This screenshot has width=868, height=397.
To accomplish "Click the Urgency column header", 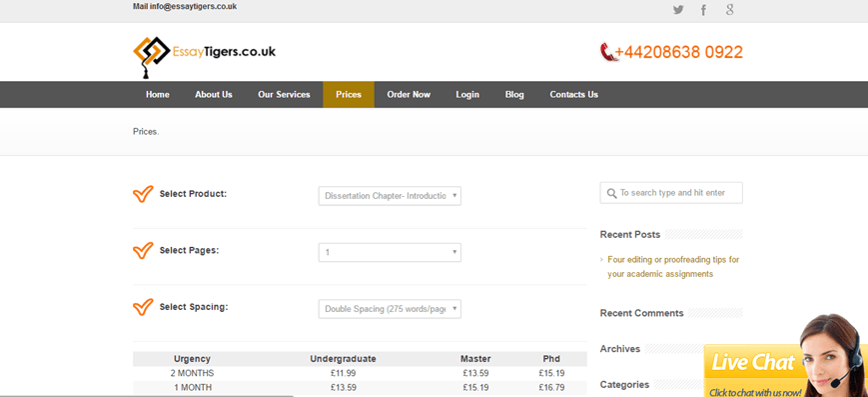I will tap(192, 359).
